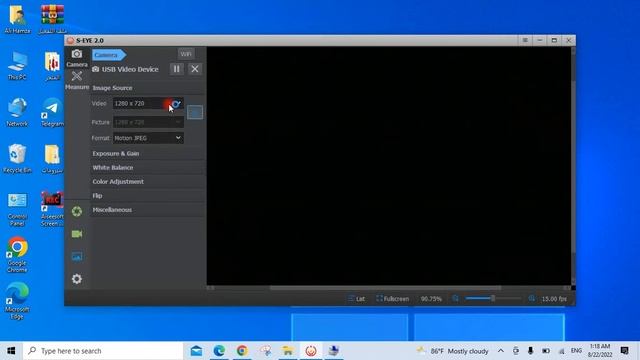Click the zoom out magnifier icon
This screenshot has width=640, height=360.
click(x=456, y=299)
